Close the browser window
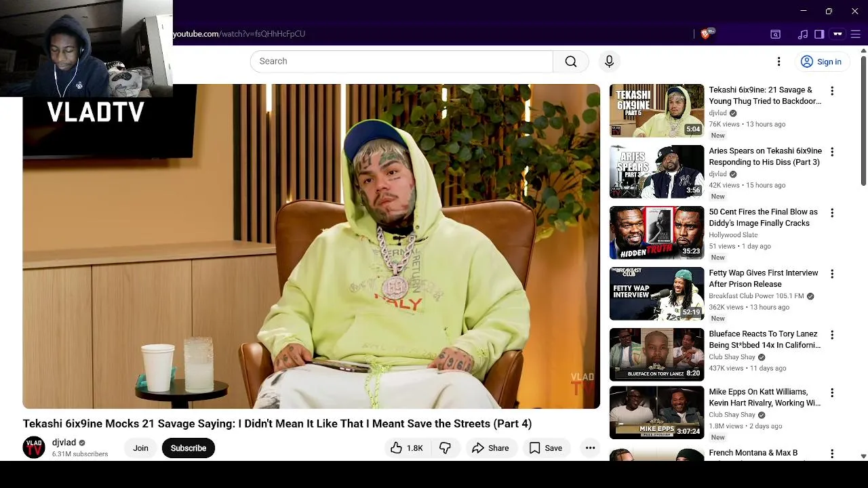The image size is (868, 488). point(854,11)
